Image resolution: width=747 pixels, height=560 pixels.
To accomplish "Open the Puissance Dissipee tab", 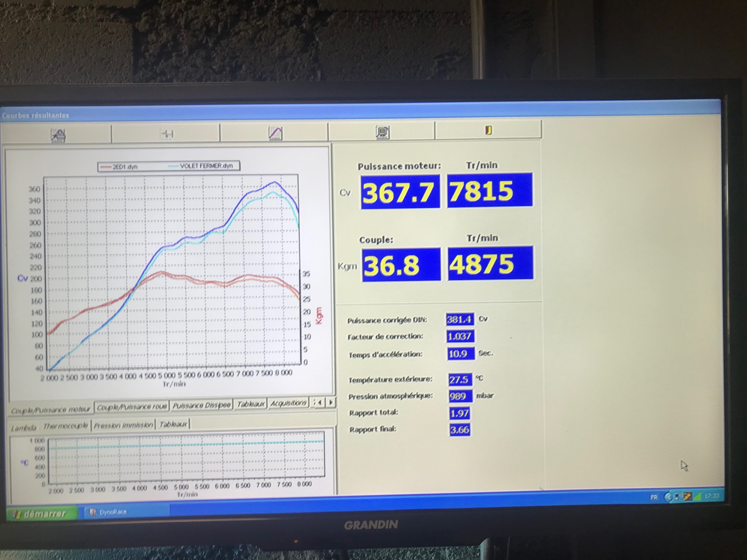I will (x=201, y=406).
